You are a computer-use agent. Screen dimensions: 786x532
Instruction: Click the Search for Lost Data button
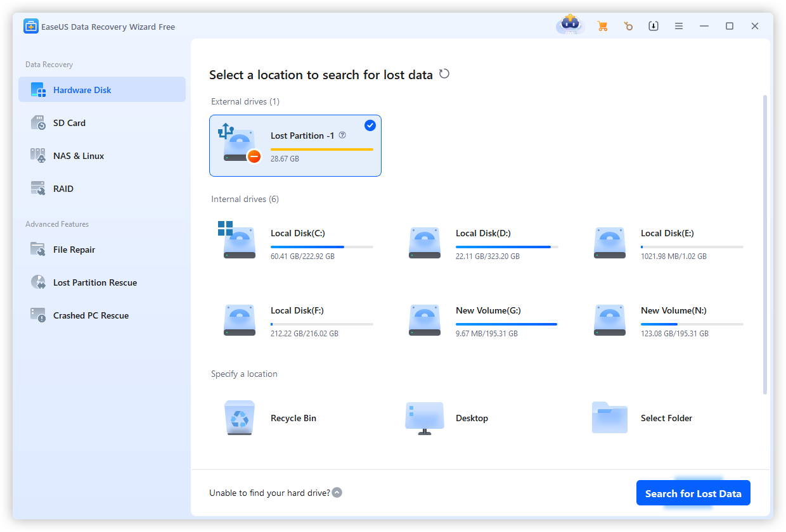(693, 493)
